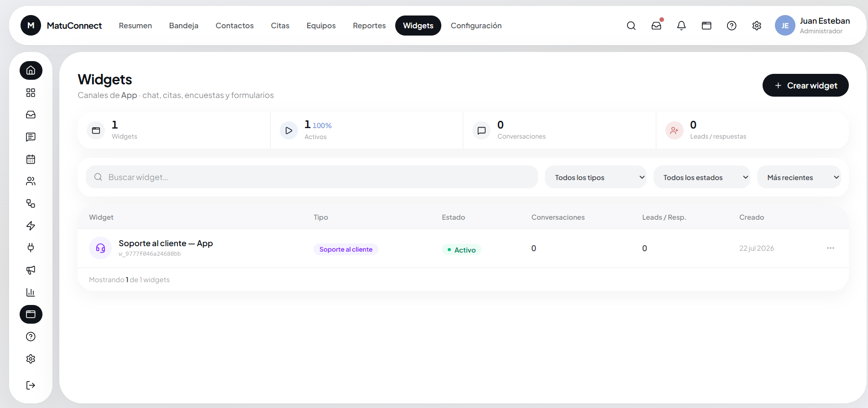Open the calendar icon in the sidebar
The height and width of the screenshot is (408, 868).
31,159
